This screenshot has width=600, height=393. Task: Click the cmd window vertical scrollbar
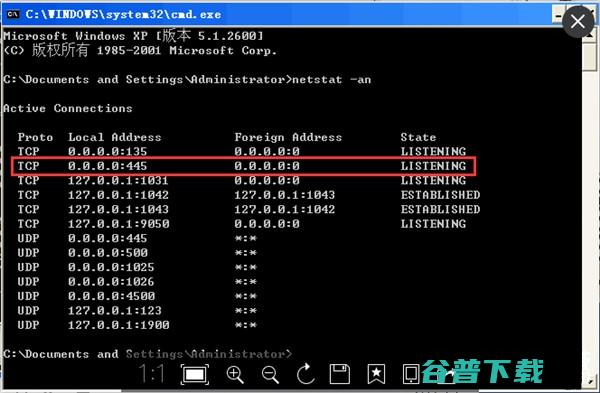coord(590,207)
